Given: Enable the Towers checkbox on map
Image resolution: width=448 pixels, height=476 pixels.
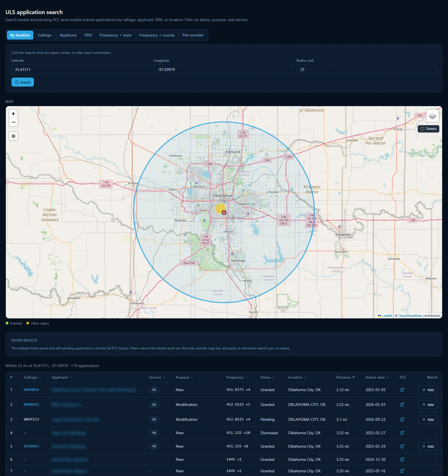Looking at the screenshot, I should coord(422,129).
